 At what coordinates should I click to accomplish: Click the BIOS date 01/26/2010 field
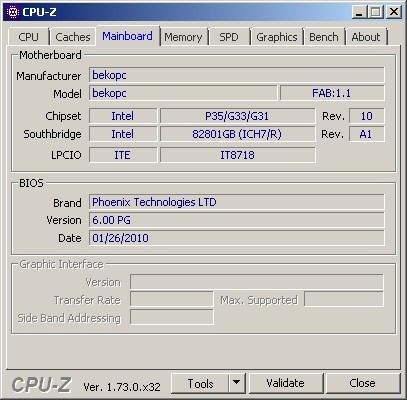[237, 238]
